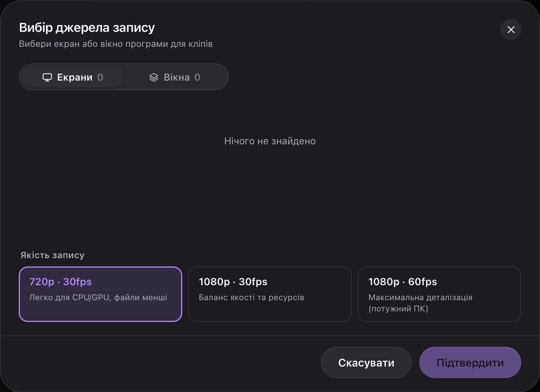Screen dimensions: 540x392
Task: Click the divider line above footer buttons
Action: (x=270, y=336)
